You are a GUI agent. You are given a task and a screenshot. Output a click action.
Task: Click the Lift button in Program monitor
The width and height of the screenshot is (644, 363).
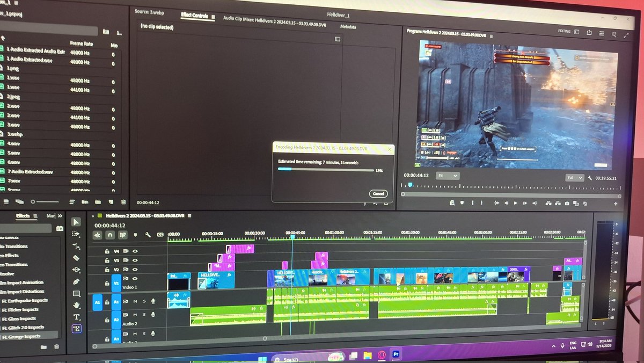click(548, 204)
